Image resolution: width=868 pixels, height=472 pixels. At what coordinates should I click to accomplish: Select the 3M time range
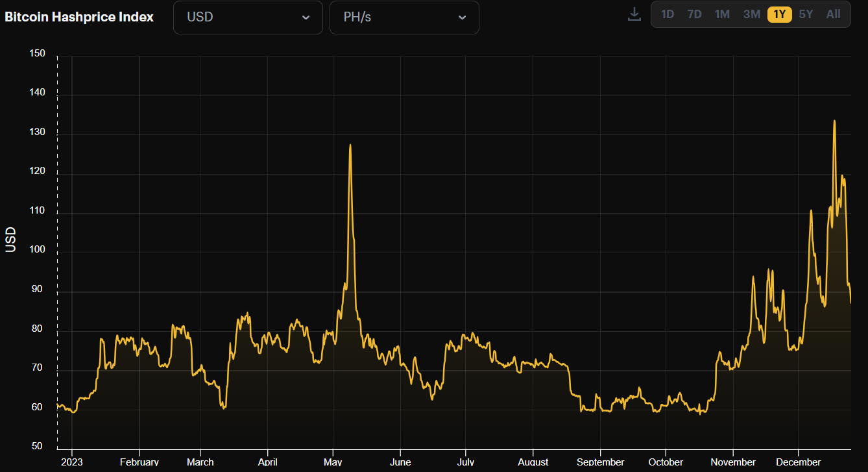click(751, 14)
